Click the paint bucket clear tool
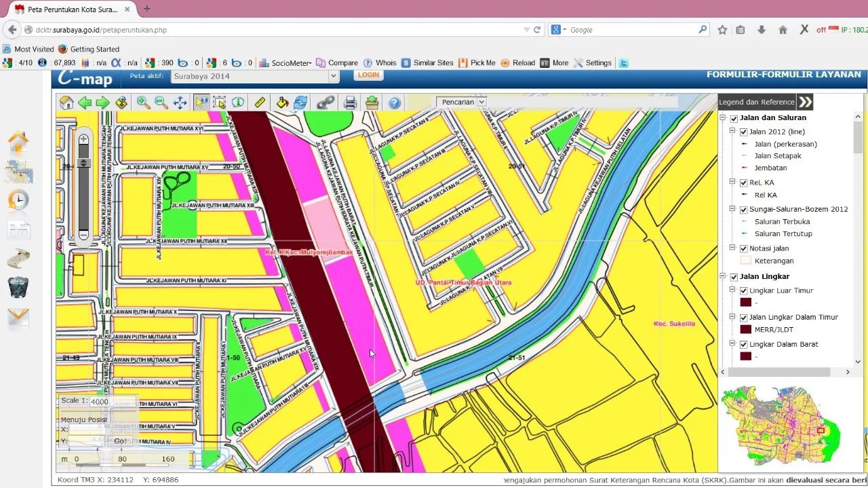 [x=282, y=102]
